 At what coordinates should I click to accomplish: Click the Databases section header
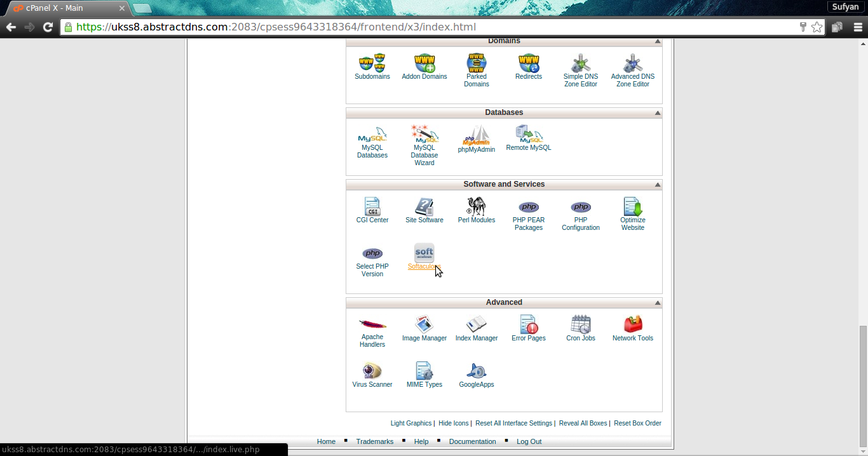504,113
